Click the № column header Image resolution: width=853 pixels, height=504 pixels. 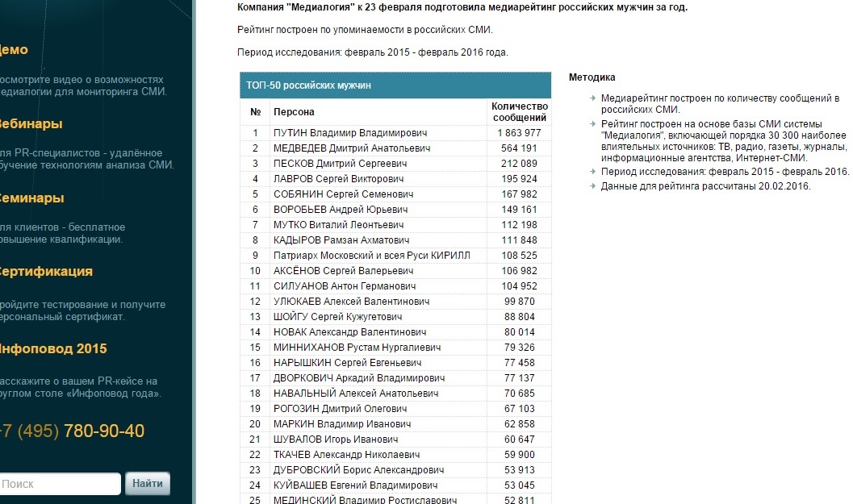[256, 112]
